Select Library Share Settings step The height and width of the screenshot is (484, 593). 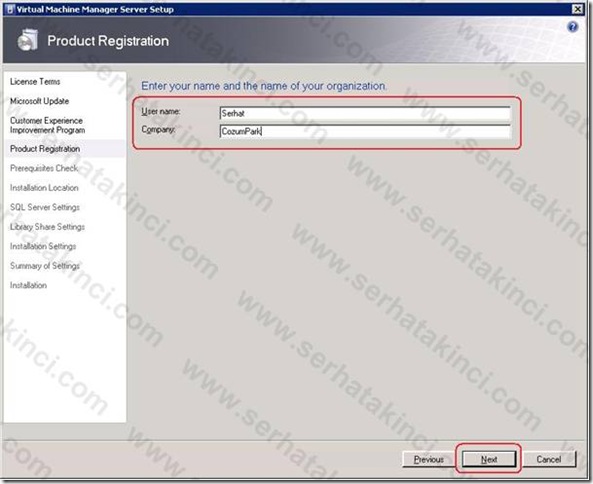tap(47, 227)
